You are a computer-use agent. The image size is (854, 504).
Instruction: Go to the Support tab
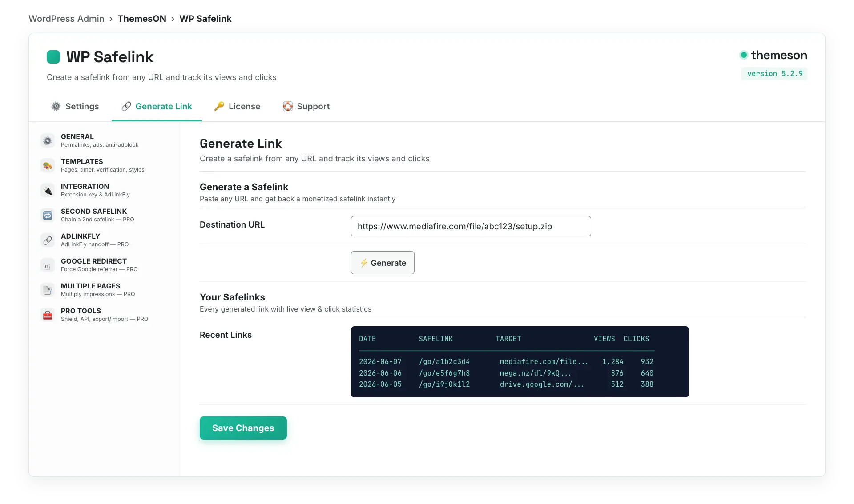(x=306, y=106)
